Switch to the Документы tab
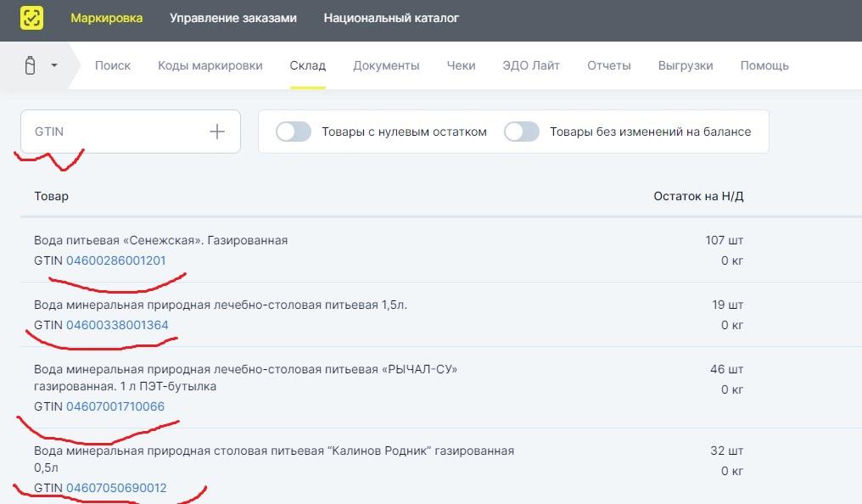The width and height of the screenshot is (862, 504). [386, 65]
